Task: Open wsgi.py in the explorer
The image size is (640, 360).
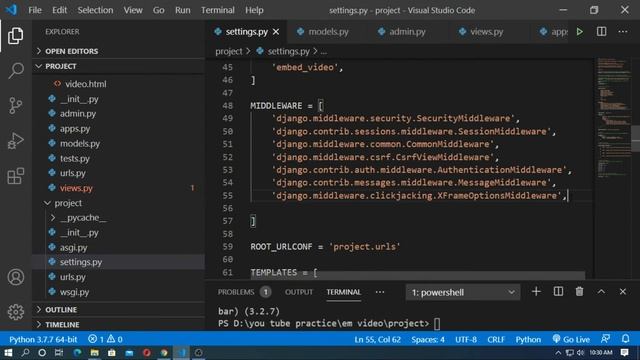Action: pos(118,292)
